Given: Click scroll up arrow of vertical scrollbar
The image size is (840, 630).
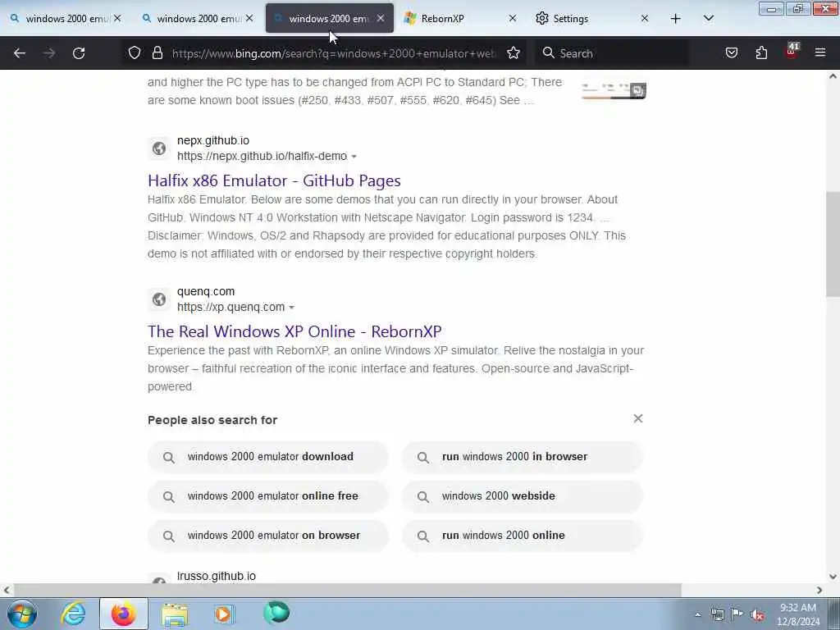Looking at the screenshot, I should pyautogui.click(x=833, y=76).
